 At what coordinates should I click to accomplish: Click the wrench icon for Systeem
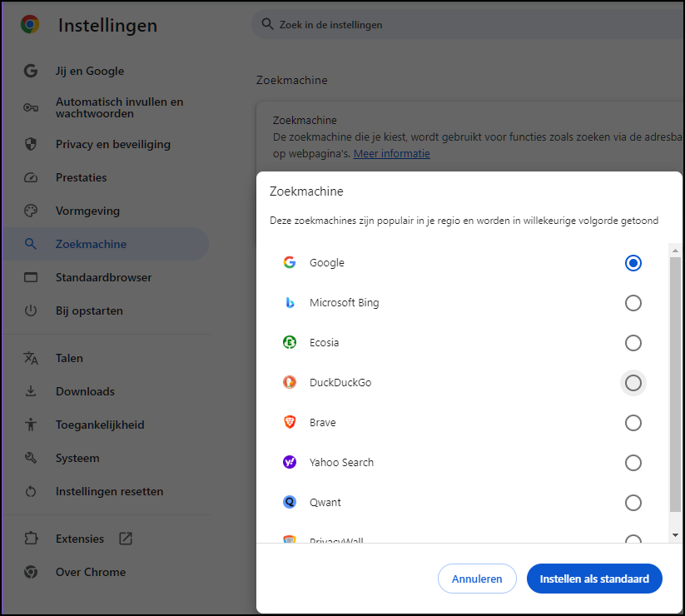point(31,458)
